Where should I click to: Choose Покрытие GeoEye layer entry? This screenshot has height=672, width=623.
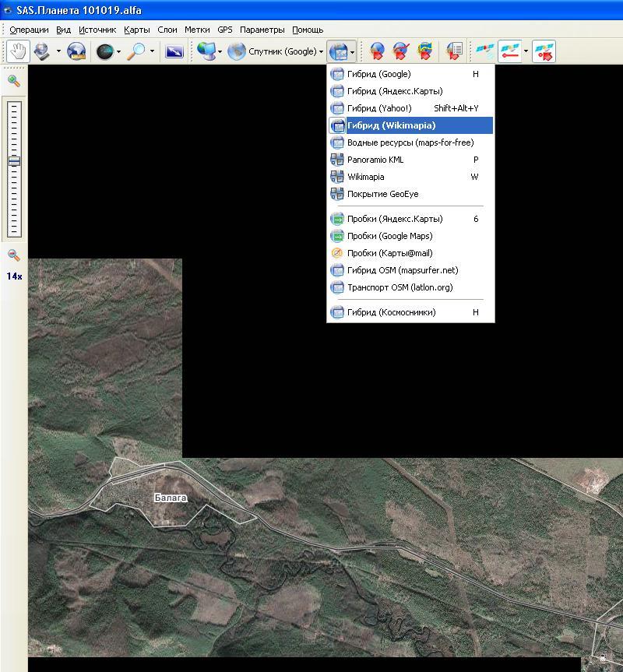(382, 194)
